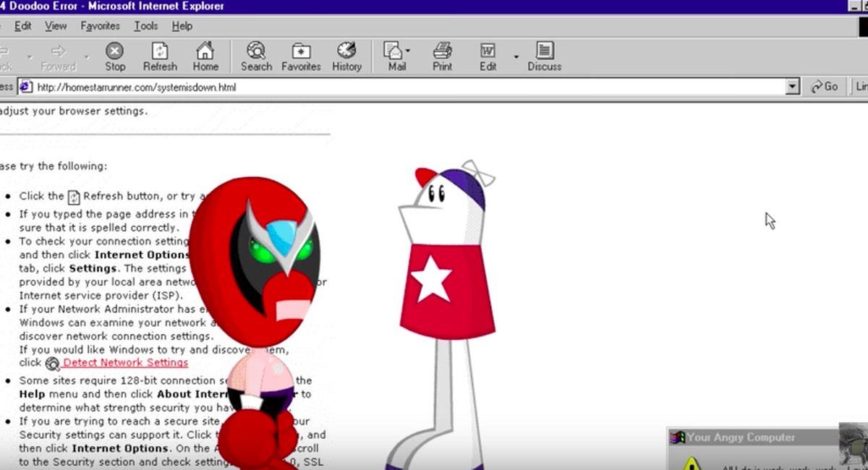Click the Your Angry Computer title icon

677,437
